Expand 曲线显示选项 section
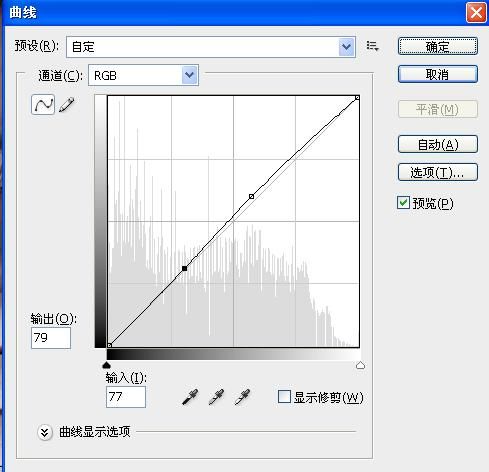489x472 pixels. click(x=45, y=433)
